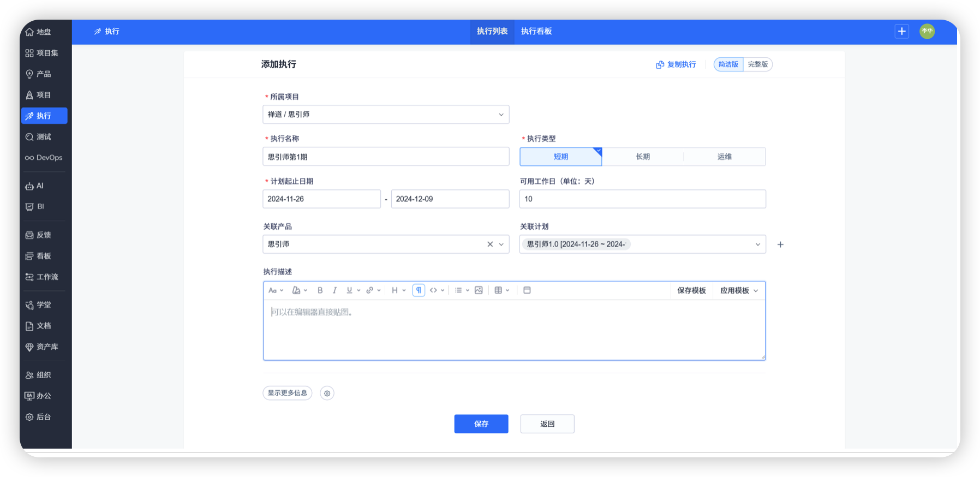Click the start date 2024-11-26 field
980x477 pixels.
[321, 199]
